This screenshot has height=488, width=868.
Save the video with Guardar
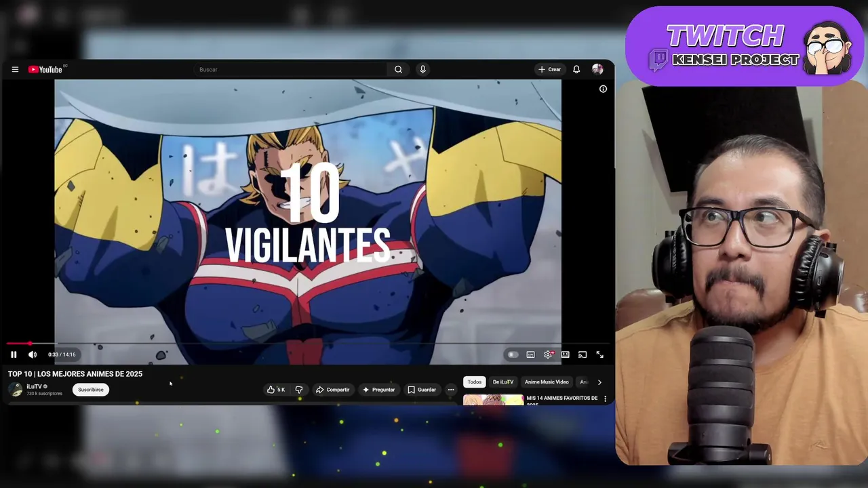pyautogui.click(x=422, y=390)
